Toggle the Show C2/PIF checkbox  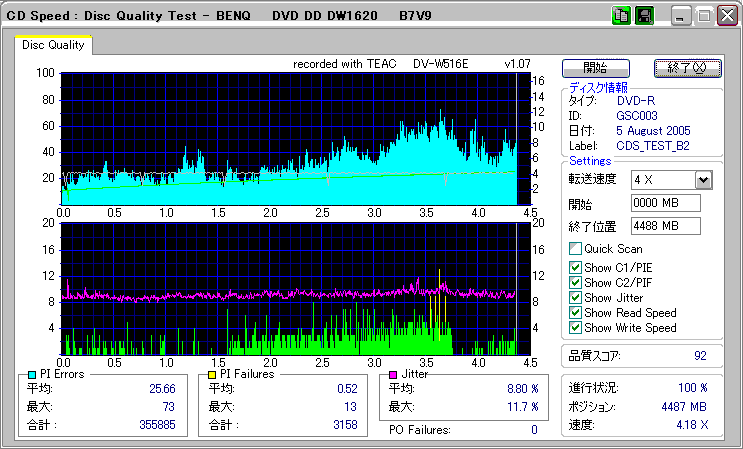coord(575,282)
